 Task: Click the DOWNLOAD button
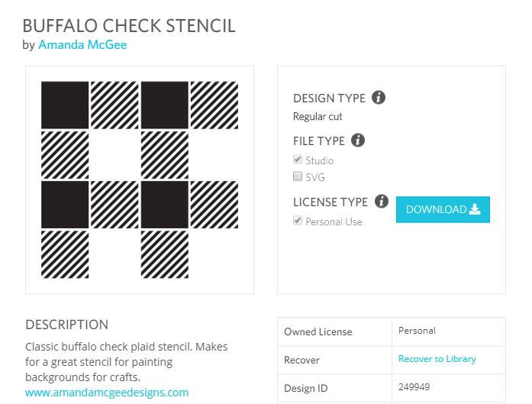443,209
